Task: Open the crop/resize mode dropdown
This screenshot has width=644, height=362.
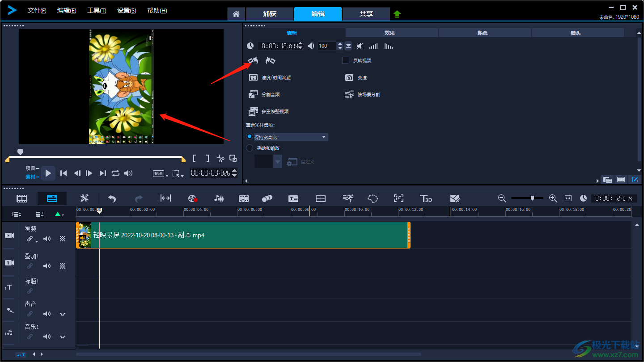Action: 178,174
